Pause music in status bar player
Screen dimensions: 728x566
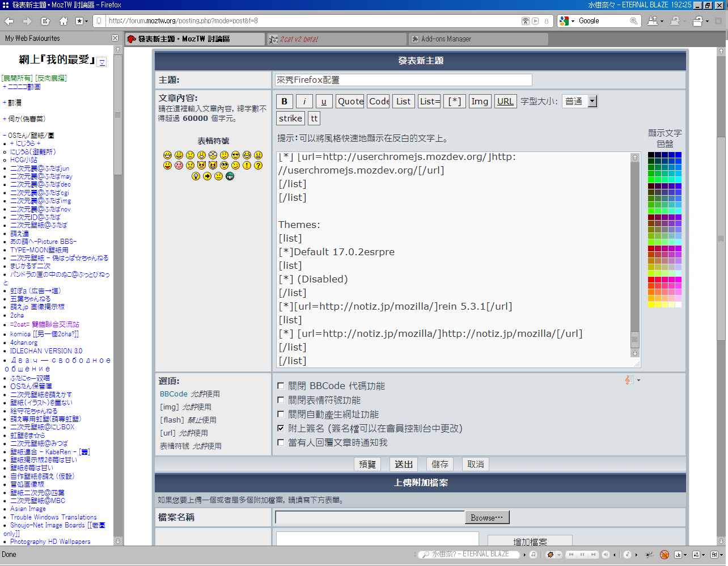click(x=582, y=555)
